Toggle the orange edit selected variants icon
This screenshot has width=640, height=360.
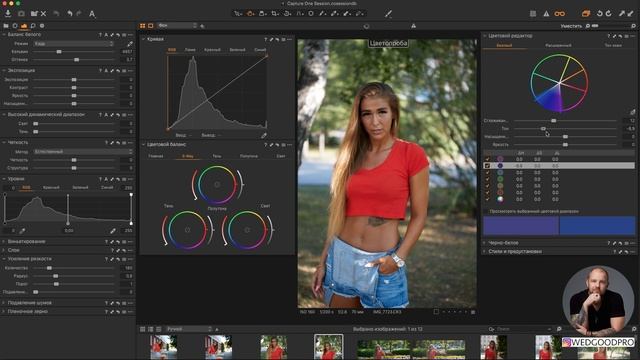pos(586,14)
